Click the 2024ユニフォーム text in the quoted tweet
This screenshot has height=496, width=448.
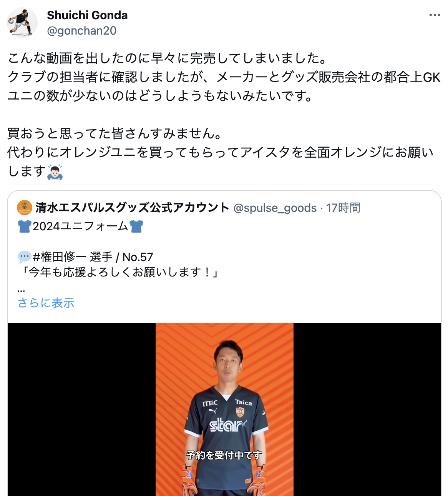(80, 226)
